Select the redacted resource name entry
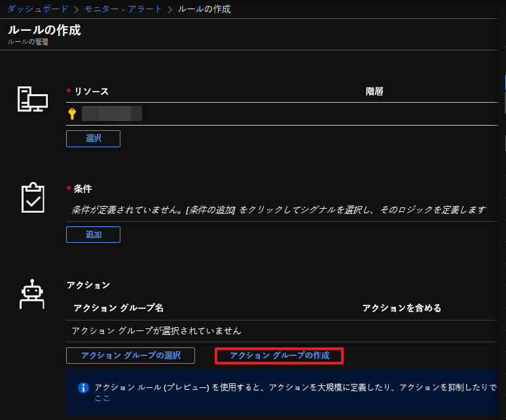 pyautogui.click(x=112, y=114)
